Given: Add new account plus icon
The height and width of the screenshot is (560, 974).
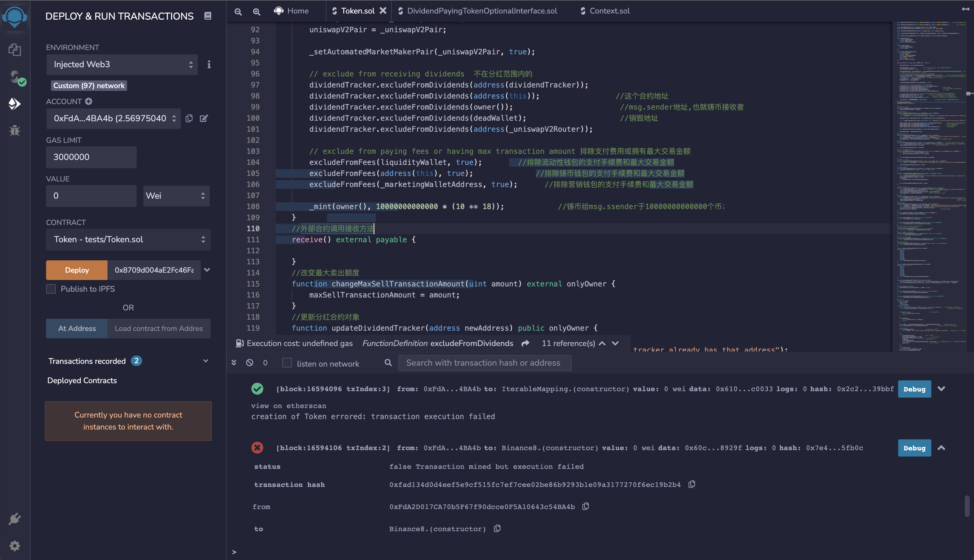Looking at the screenshot, I should [88, 102].
